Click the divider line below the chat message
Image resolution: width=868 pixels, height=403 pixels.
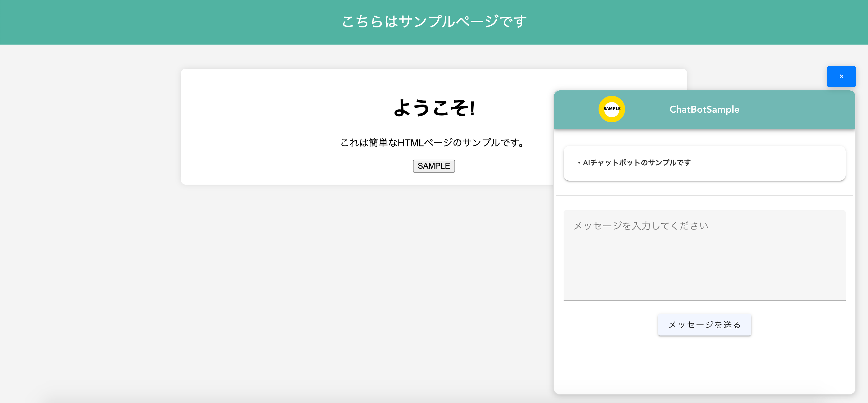tap(704, 195)
